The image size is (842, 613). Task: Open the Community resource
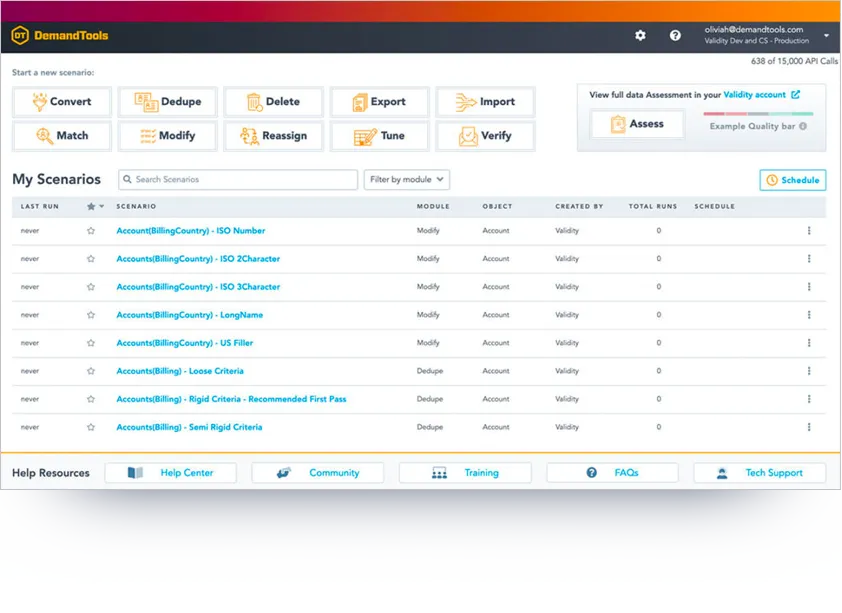tap(317, 473)
